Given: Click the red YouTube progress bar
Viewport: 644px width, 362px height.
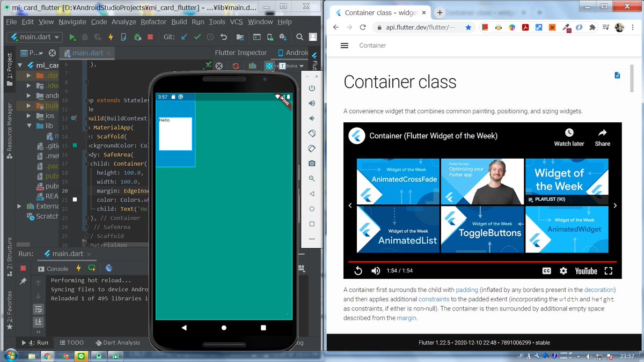Looking at the screenshot, I should (x=482, y=262).
